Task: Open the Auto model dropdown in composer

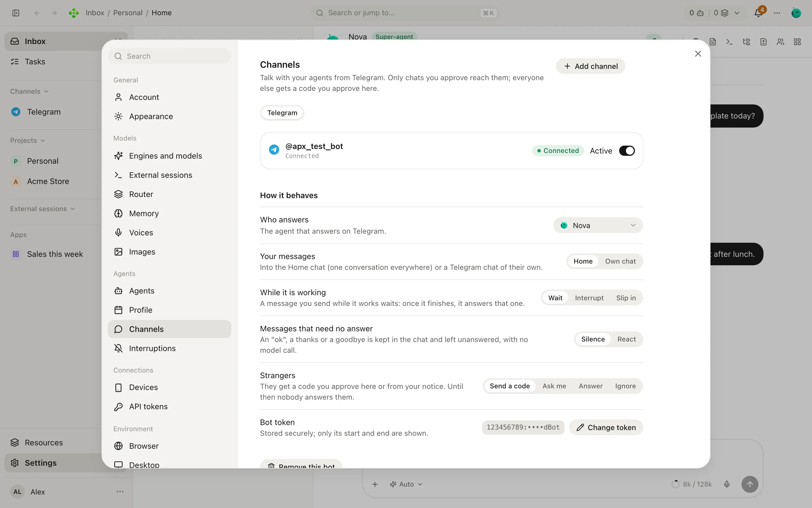Action: point(406,484)
